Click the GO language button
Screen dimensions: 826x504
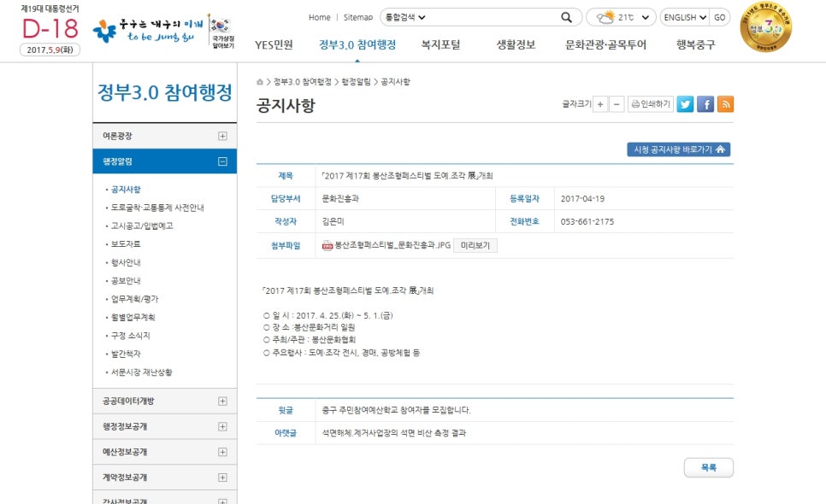[x=720, y=17]
